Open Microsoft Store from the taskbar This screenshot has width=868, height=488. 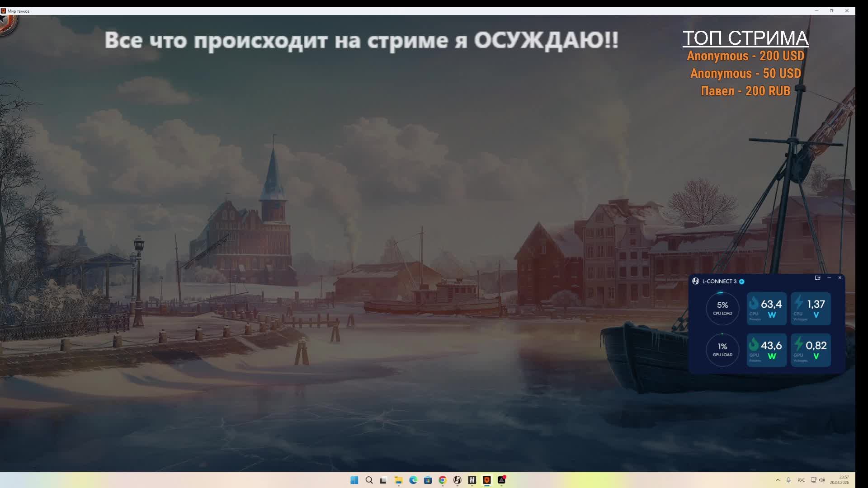(x=428, y=480)
